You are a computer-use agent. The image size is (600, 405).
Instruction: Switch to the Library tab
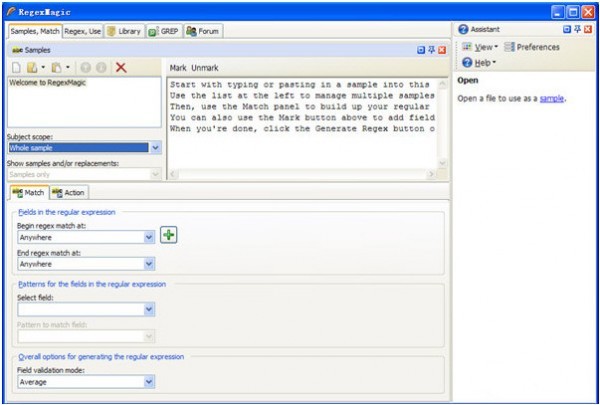coord(124,31)
